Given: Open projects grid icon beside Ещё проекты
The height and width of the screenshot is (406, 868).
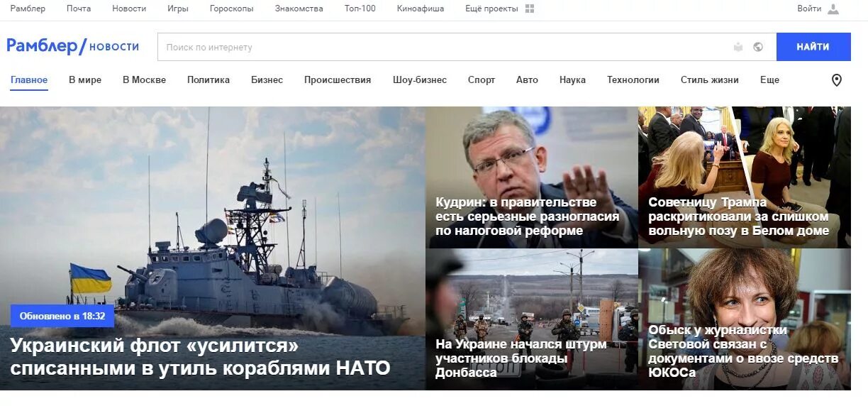Looking at the screenshot, I should (x=530, y=9).
